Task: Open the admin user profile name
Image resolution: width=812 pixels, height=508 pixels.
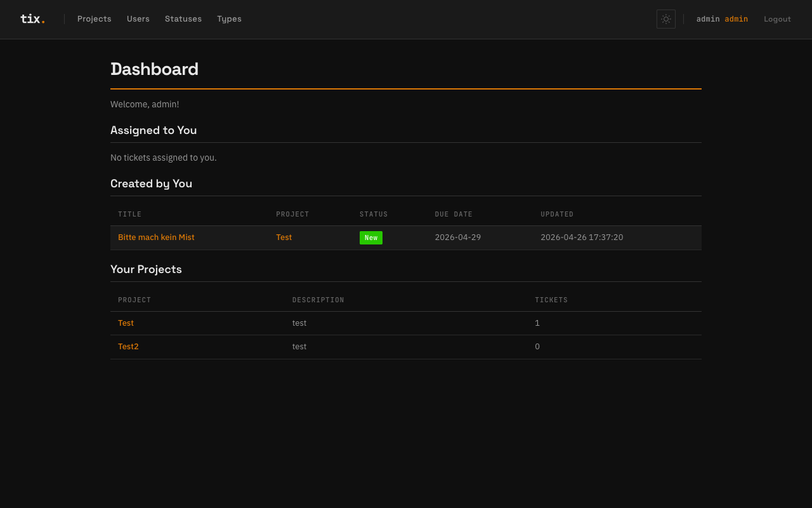Action: point(708,19)
